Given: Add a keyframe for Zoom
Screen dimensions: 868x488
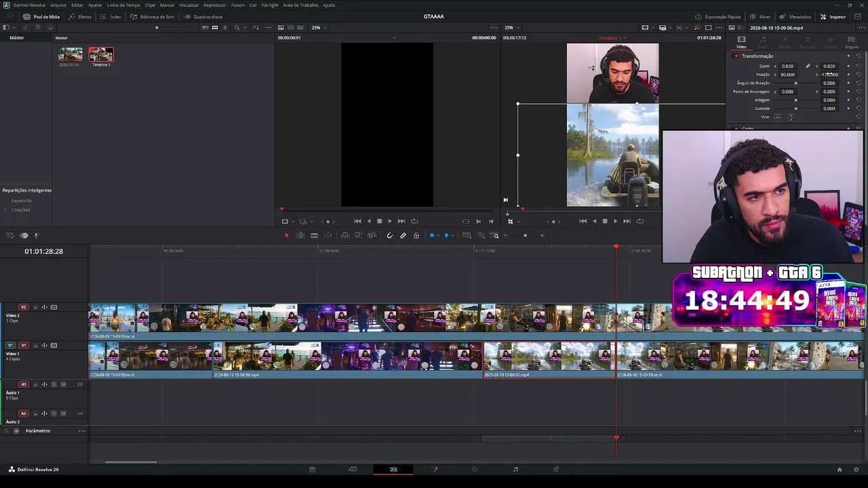Looking at the screenshot, I should coord(848,66).
